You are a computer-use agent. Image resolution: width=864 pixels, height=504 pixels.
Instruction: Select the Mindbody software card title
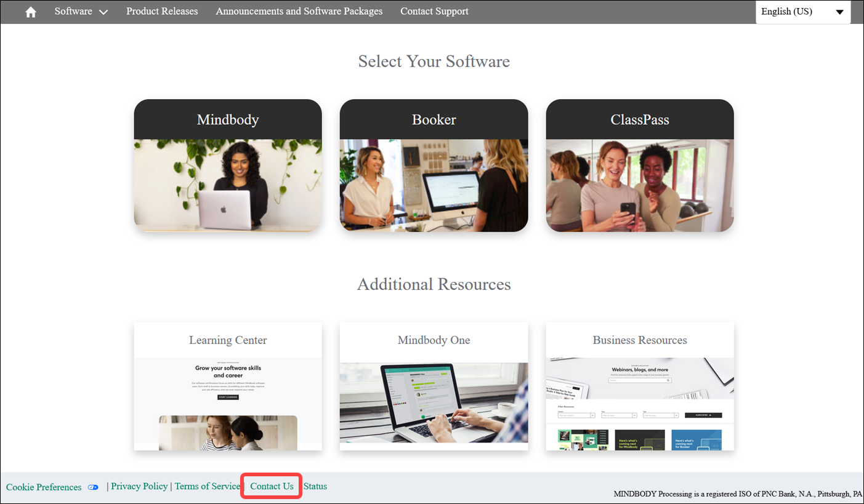[228, 119]
